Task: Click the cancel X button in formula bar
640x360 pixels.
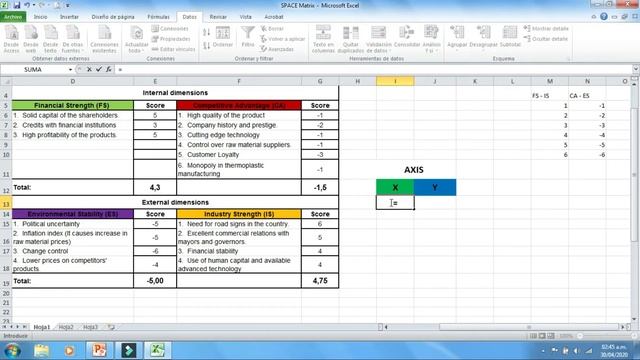Action: click(89, 69)
